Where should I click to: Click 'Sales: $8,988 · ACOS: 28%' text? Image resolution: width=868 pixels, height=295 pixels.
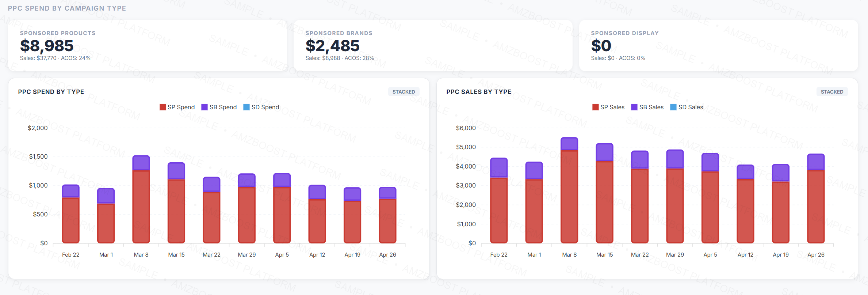[340, 58]
